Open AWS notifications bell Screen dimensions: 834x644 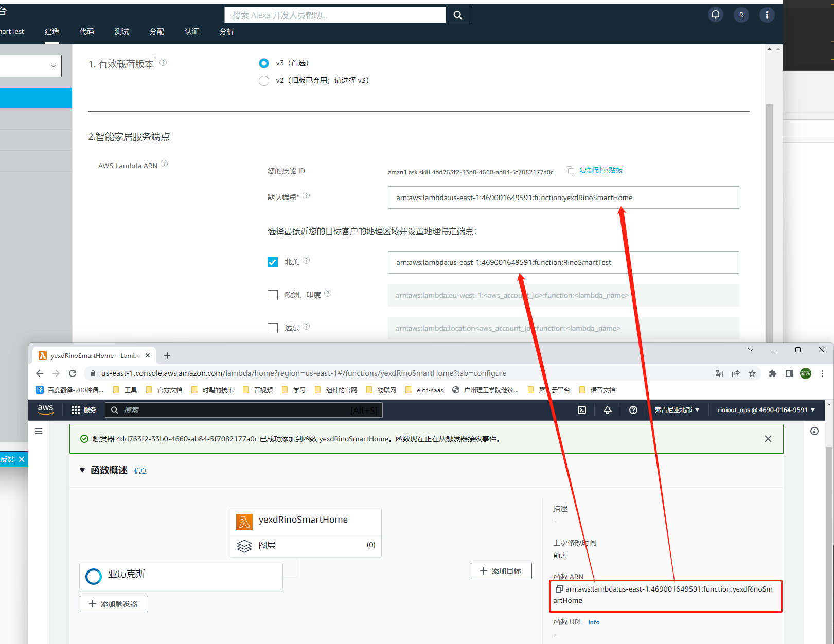[608, 410]
